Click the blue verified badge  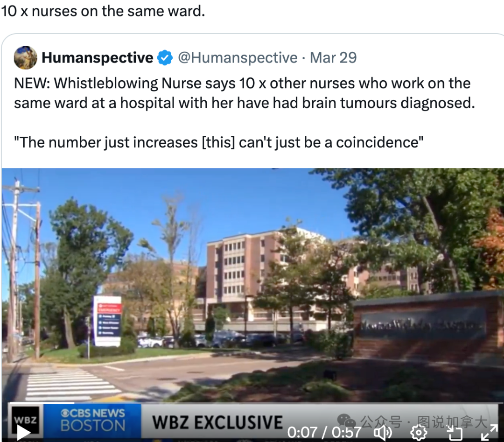[x=165, y=58]
